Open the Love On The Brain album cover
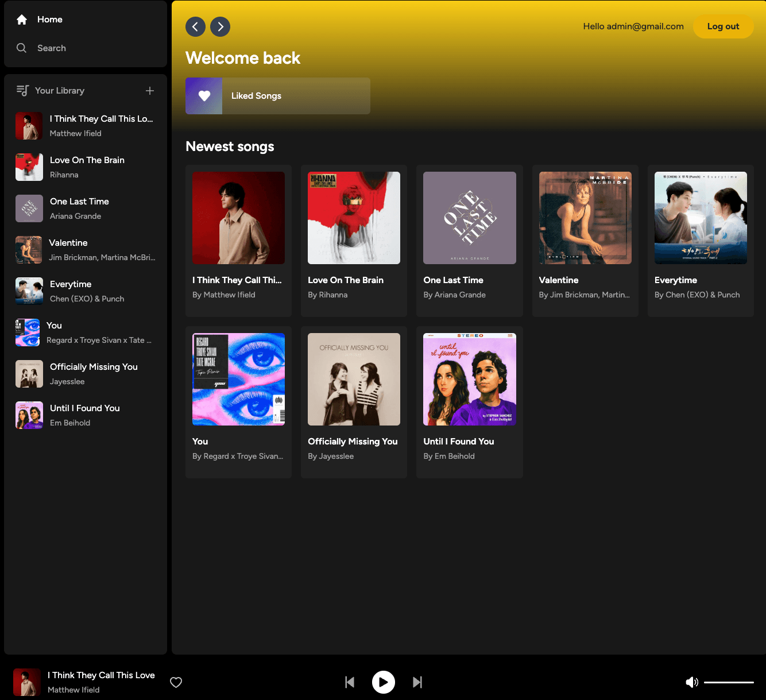This screenshot has height=700, width=766. click(x=354, y=218)
